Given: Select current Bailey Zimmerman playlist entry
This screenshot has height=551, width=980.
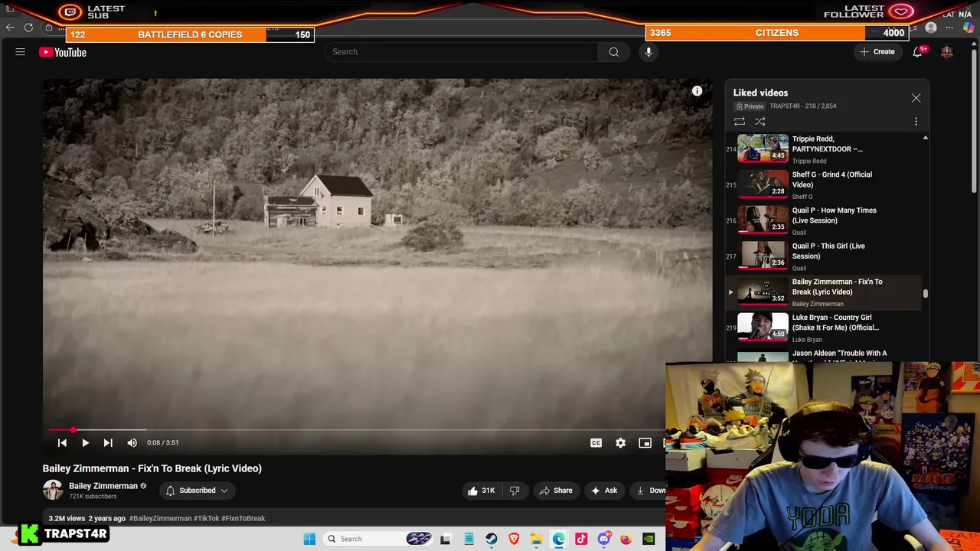Looking at the screenshot, I should click(823, 292).
